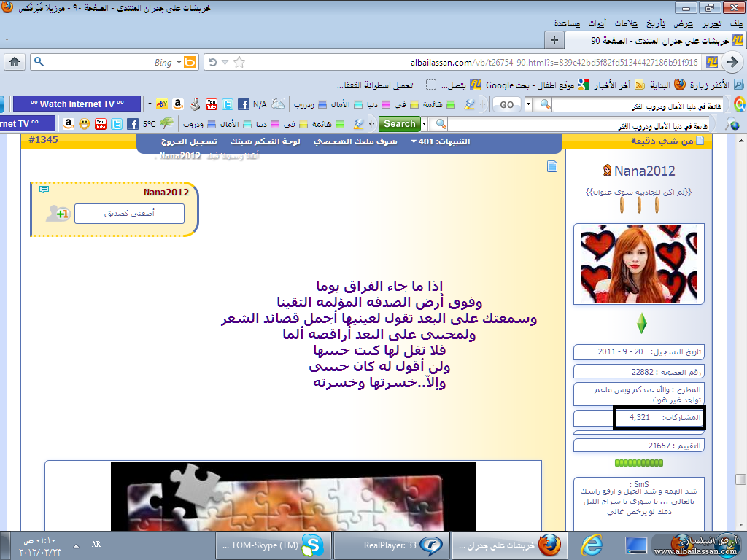Viewport: 747px width, 560px height.
Task: Open the عرض menu
Action: [684, 23]
